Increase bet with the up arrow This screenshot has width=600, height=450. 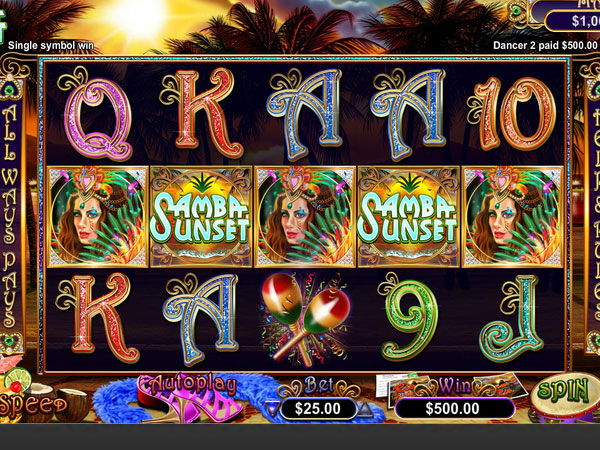(365, 409)
